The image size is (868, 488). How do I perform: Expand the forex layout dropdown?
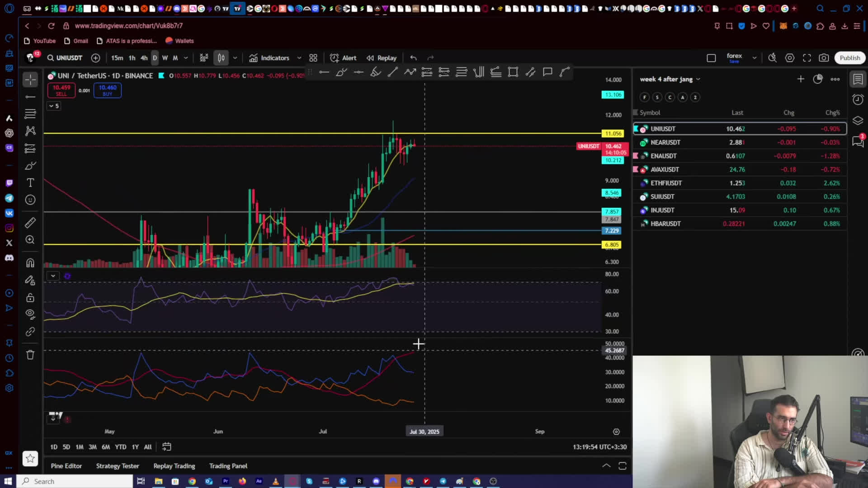click(x=754, y=58)
